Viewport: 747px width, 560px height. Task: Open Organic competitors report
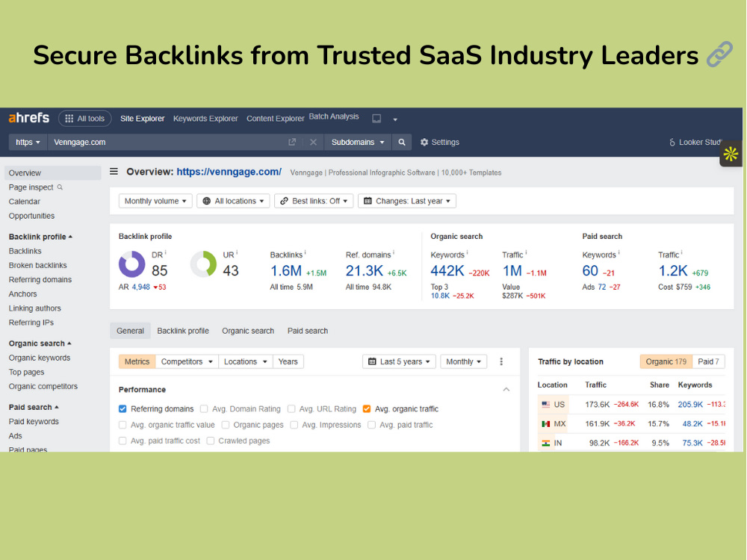[x=43, y=386]
